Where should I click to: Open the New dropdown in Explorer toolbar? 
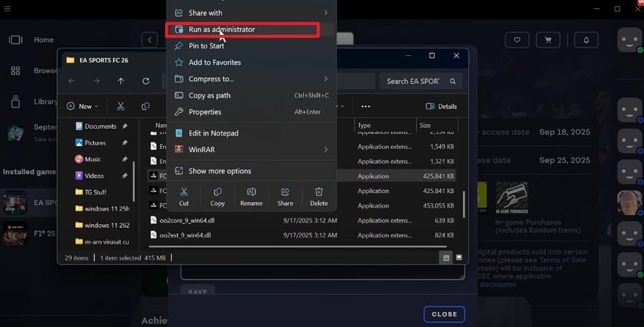83,106
